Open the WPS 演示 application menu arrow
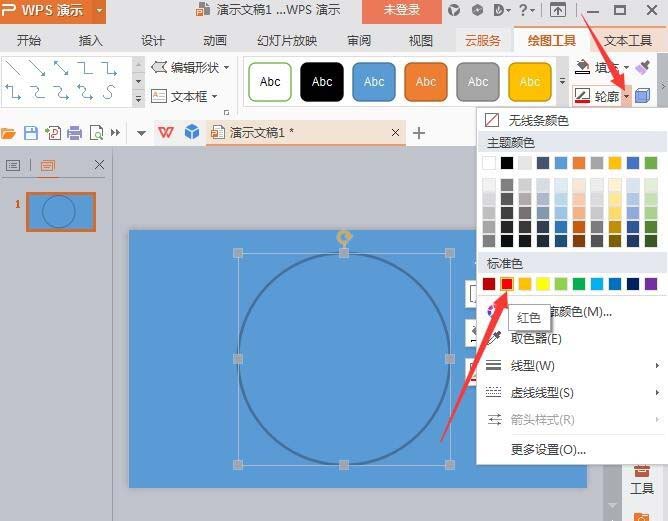Viewport: 668px width, 521px height. (99, 10)
